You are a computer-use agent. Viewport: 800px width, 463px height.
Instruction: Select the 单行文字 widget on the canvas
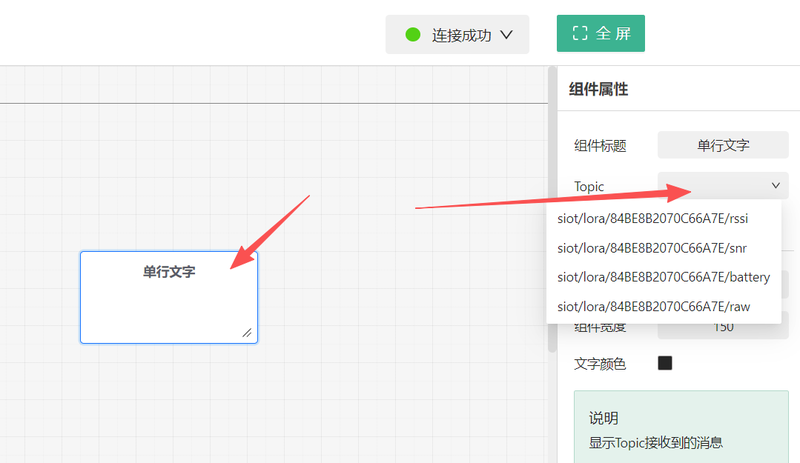[x=168, y=297]
